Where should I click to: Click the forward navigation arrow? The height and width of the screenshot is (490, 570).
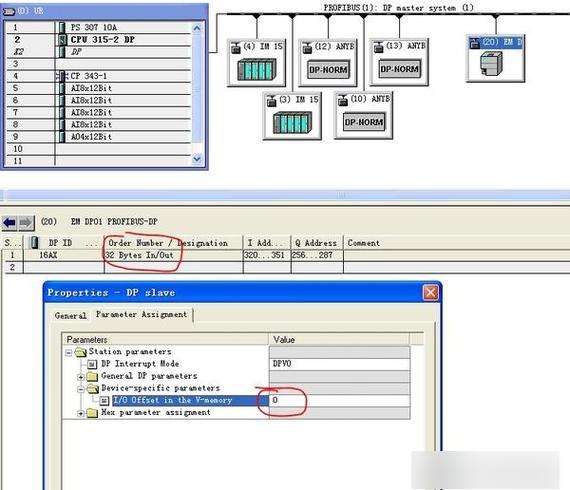25,222
